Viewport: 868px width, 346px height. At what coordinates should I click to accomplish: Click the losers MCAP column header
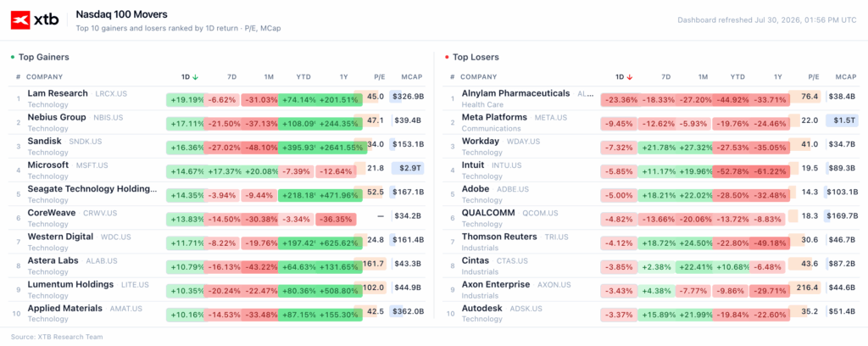click(x=845, y=77)
